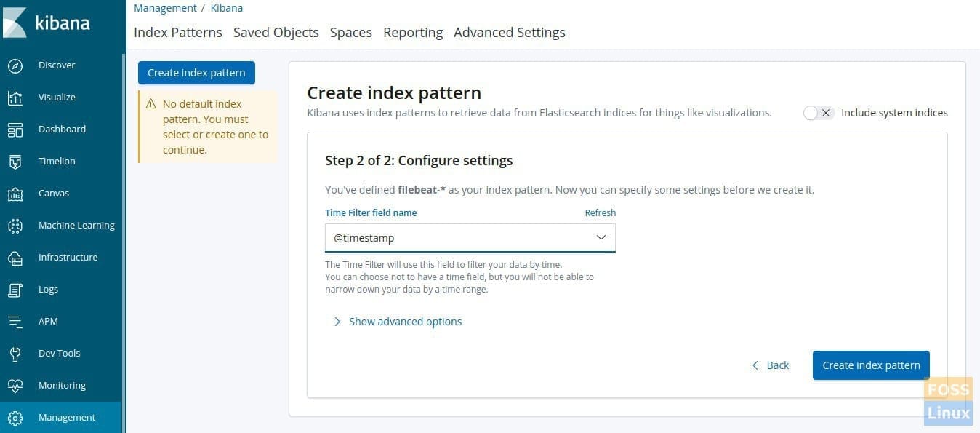The height and width of the screenshot is (433, 980).
Task: Select Visualize label in sidebar
Action: (x=57, y=98)
